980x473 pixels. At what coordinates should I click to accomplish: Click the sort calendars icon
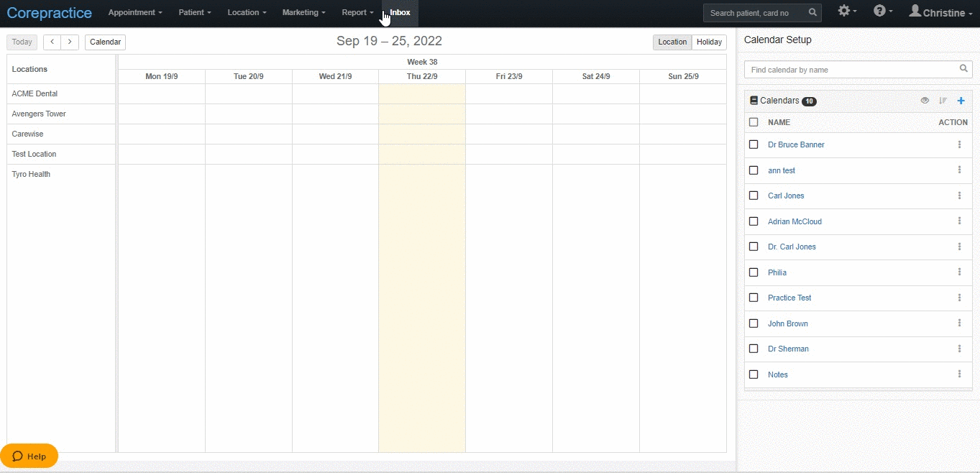[x=943, y=101]
